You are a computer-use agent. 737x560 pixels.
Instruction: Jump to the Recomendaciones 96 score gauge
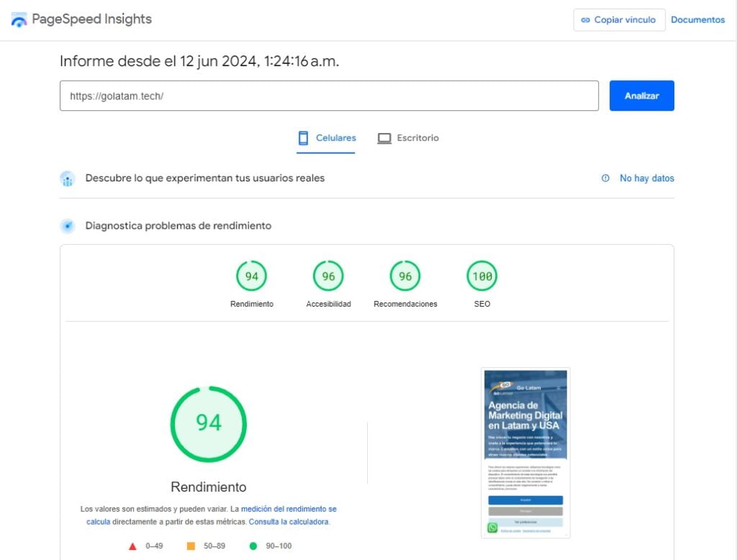coord(405,276)
